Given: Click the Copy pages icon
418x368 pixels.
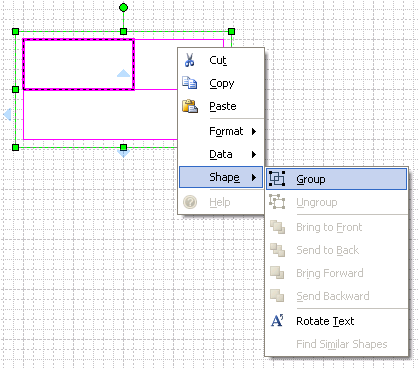Looking at the screenshot, I should pyautogui.click(x=189, y=83).
